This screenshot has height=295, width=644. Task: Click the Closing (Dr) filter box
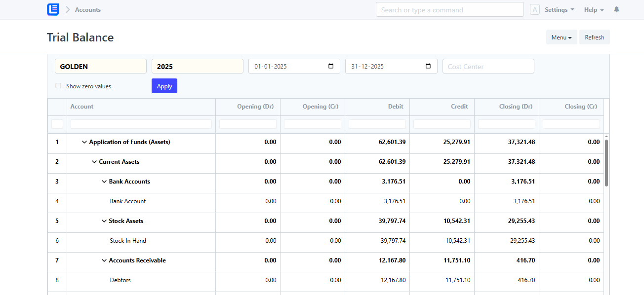click(x=507, y=124)
